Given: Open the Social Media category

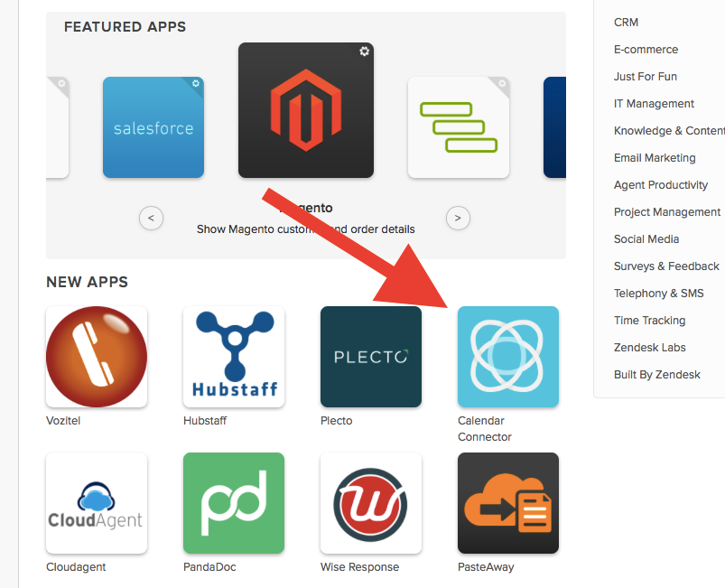Looking at the screenshot, I should [x=646, y=238].
